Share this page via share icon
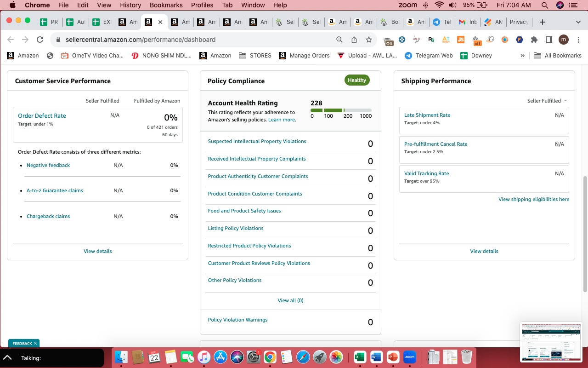The height and width of the screenshot is (368, 588). [x=354, y=40]
